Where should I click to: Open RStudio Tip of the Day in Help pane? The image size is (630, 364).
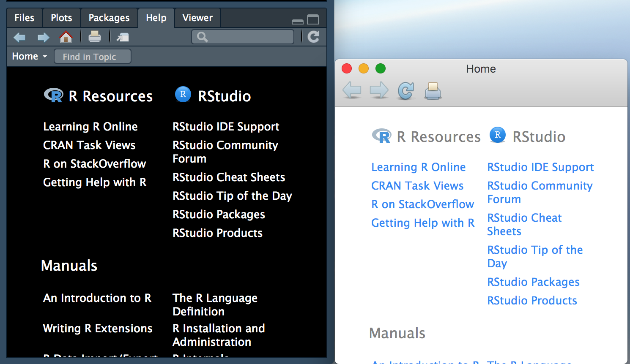tap(232, 196)
